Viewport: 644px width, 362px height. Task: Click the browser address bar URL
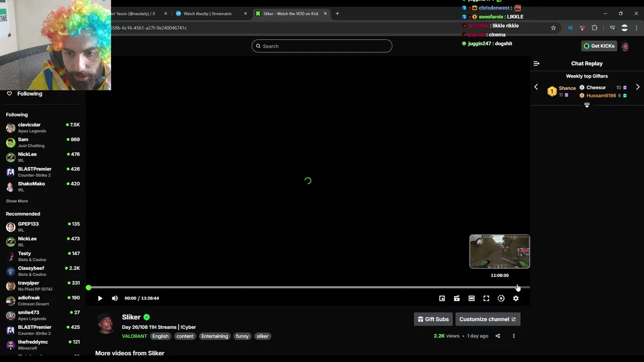(149, 28)
